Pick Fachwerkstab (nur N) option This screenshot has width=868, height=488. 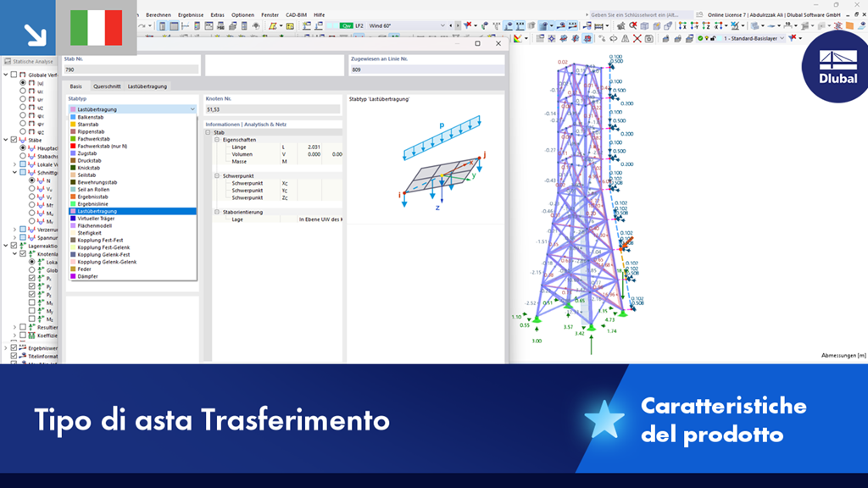[132, 146]
